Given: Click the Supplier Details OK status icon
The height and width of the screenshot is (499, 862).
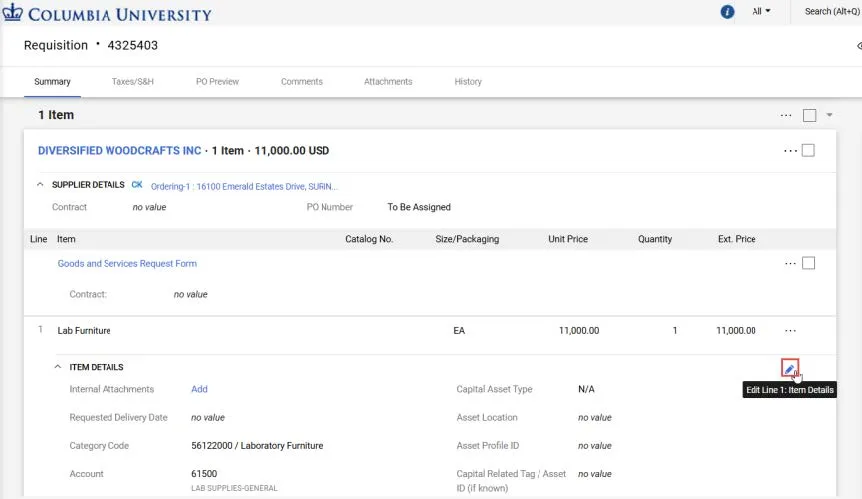Looking at the screenshot, I should (x=137, y=185).
